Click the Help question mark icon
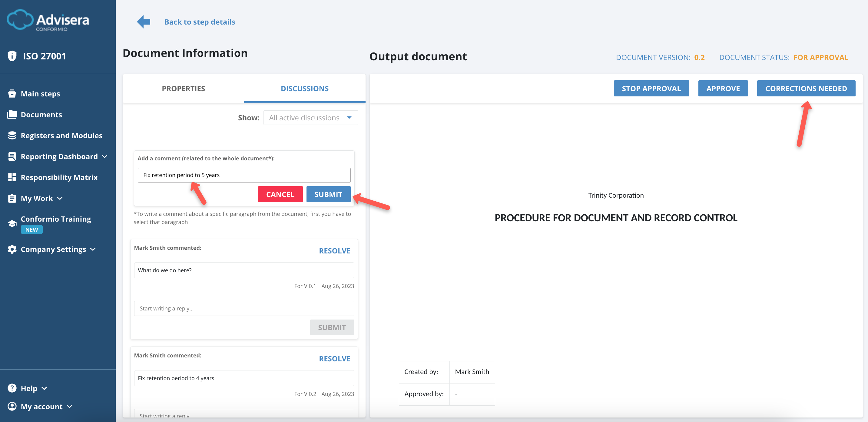The image size is (868, 422). (x=12, y=388)
